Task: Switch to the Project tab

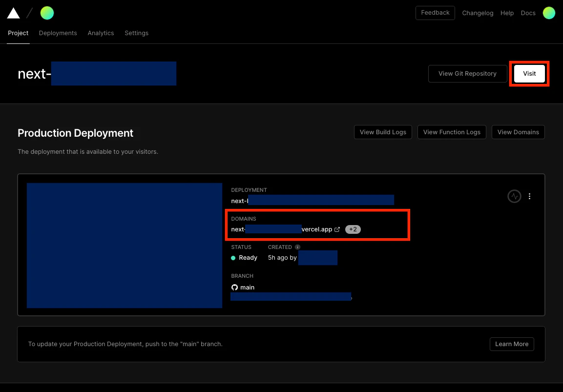Action: [x=18, y=33]
